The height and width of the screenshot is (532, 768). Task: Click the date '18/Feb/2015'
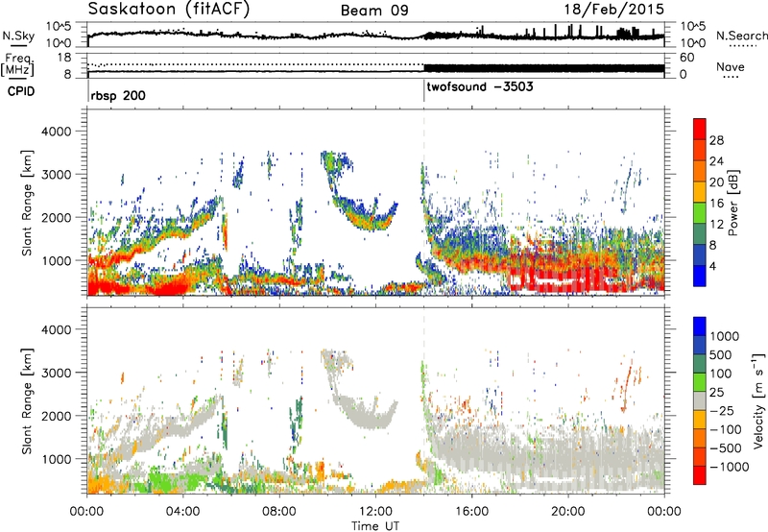614,10
